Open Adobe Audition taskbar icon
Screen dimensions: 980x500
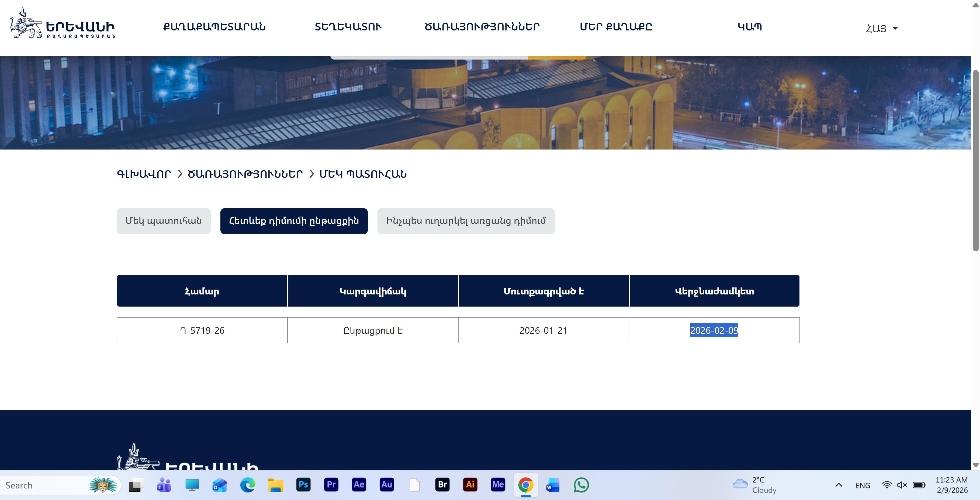[386, 485]
